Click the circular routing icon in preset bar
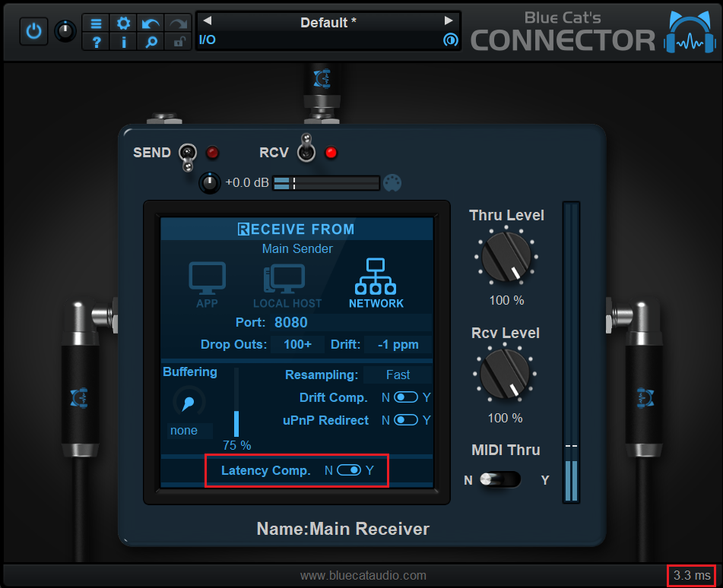The height and width of the screenshot is (588, 723). pos(450,40)
